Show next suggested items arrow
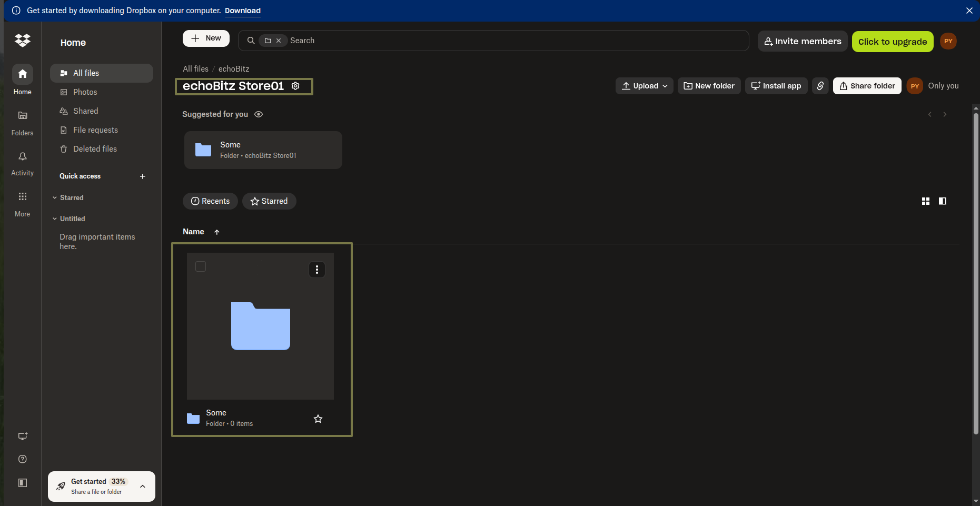 945,114
